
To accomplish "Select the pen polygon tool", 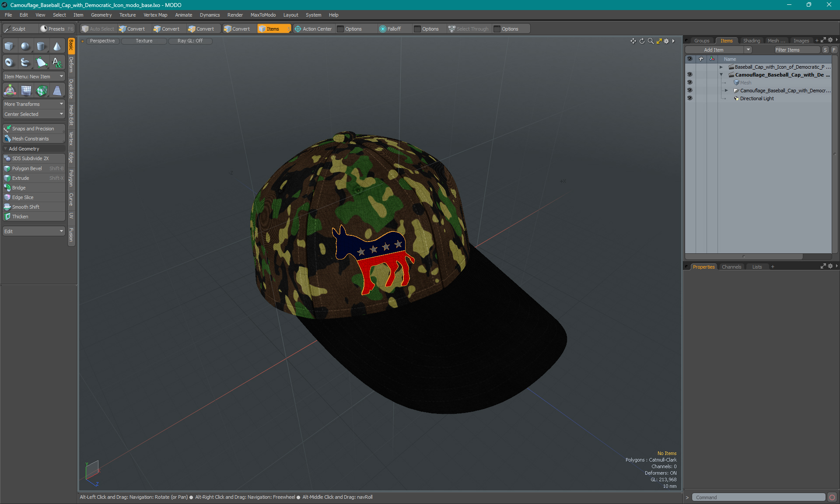I will 41,63.
